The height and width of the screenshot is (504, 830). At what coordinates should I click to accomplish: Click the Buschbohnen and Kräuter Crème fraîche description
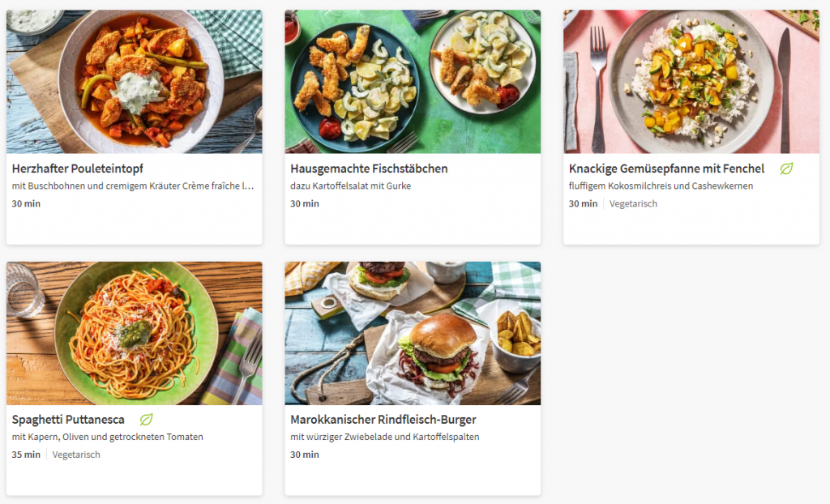[x=133, y=186]
